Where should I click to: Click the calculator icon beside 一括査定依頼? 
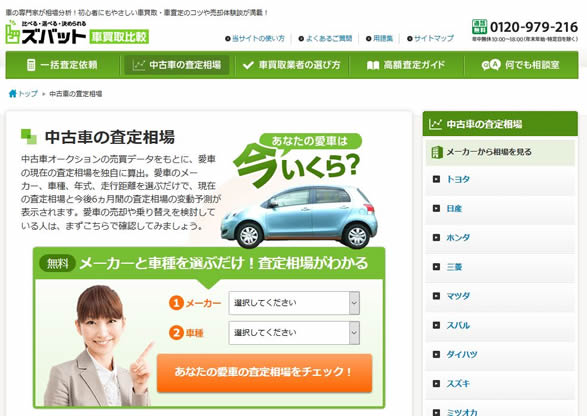[31, 65]
